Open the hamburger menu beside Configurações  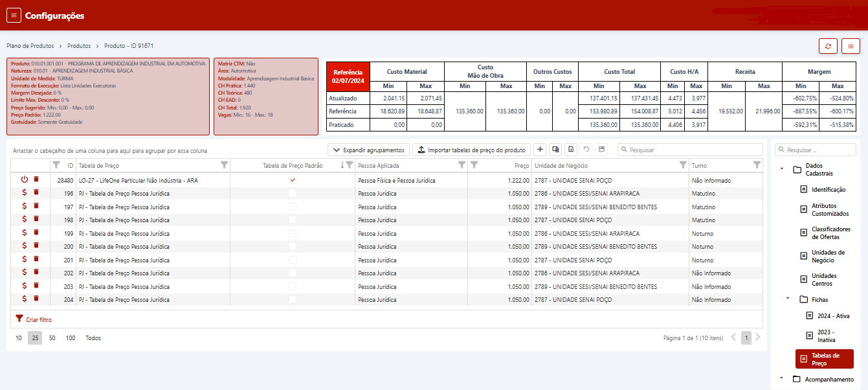14,16
